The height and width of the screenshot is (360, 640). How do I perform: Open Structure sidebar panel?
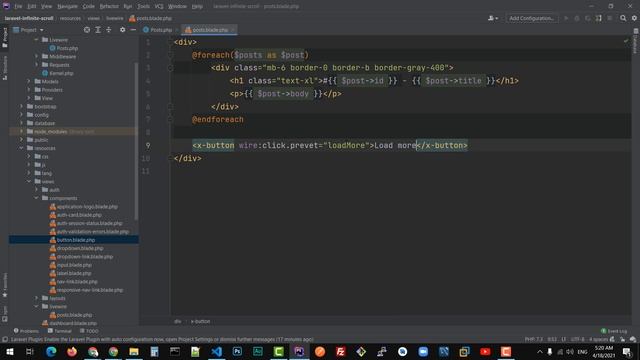click(x=5, y=68)
